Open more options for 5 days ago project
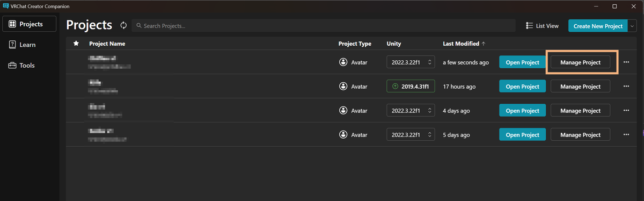Viewport: 644px width, 201px height. 626,134
